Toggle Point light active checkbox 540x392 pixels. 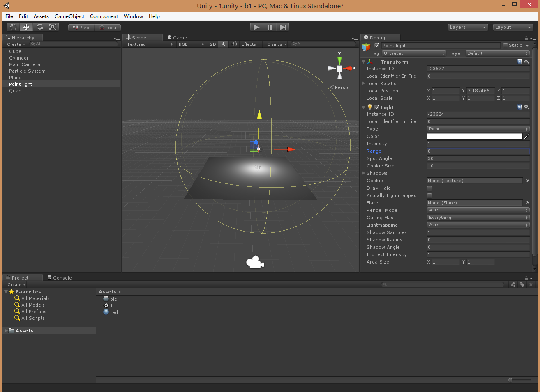click(x=377, y=45)
